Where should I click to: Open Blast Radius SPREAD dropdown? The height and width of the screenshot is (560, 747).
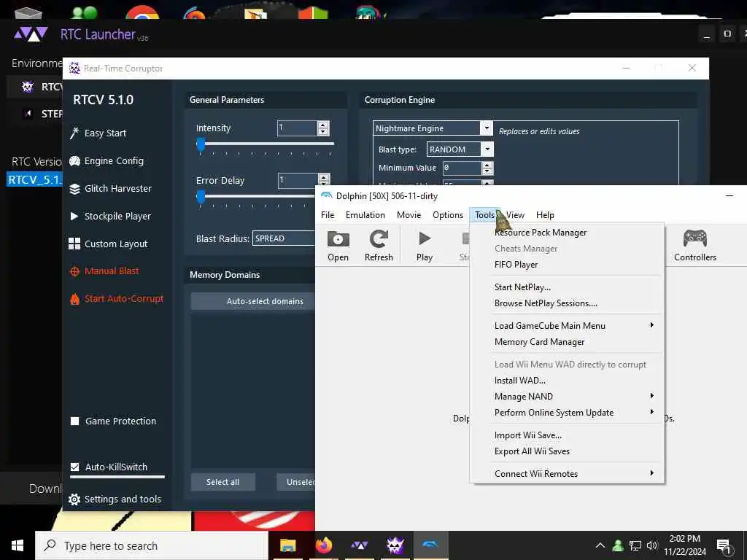(x=285, y=238)
